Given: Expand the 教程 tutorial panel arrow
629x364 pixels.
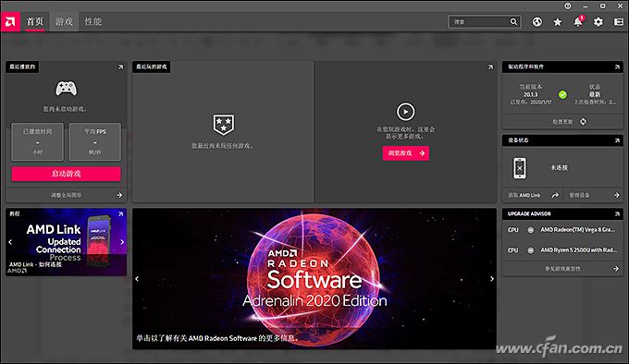Looking at the screenshot, I should coord(121,214).
